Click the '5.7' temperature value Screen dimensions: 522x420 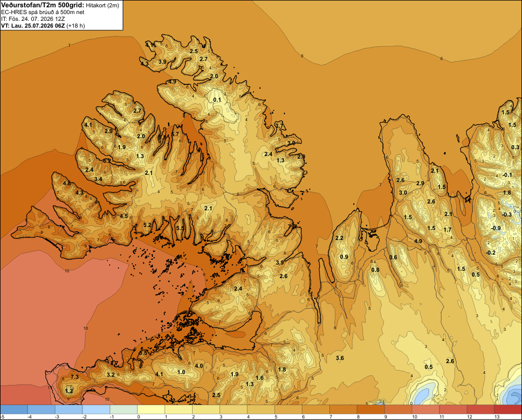coord(175,135)
